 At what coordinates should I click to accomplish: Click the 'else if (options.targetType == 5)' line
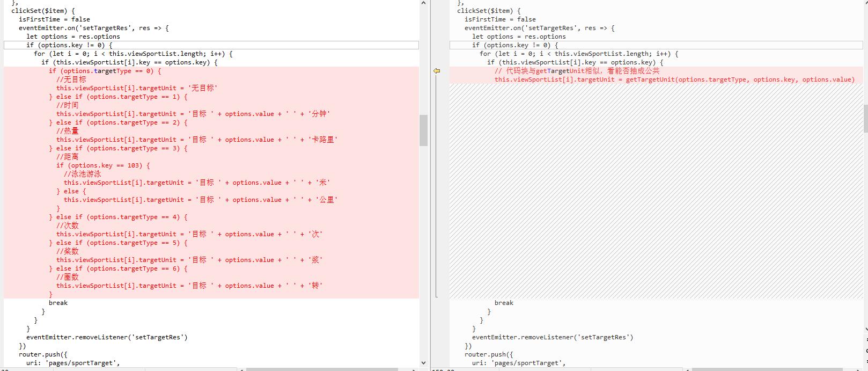point(118,243)
